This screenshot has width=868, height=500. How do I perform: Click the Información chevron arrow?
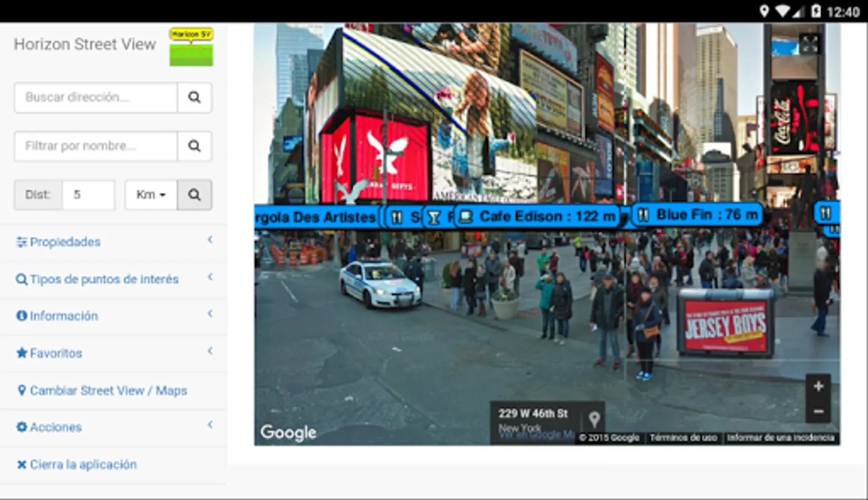click(x=210, y=313)
